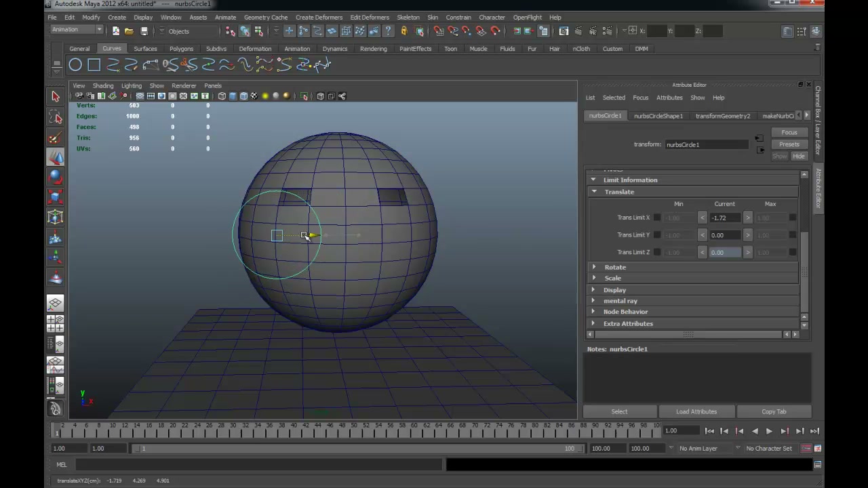Click the Trans Limit X current field
Viewport: 868px width, 488px height.
coord(725,218)
